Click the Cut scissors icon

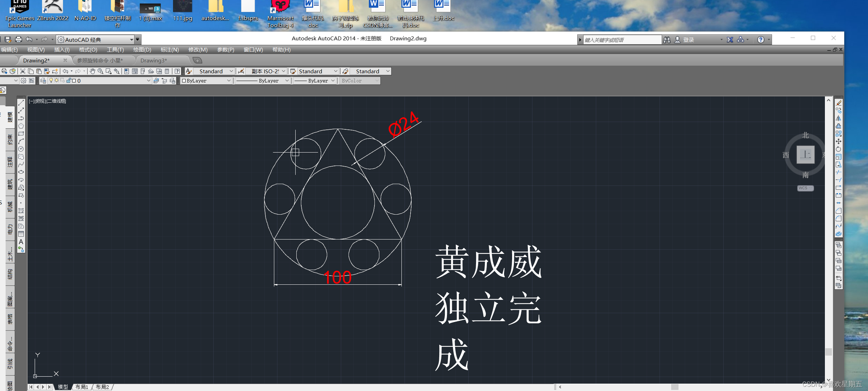point(23,71)
